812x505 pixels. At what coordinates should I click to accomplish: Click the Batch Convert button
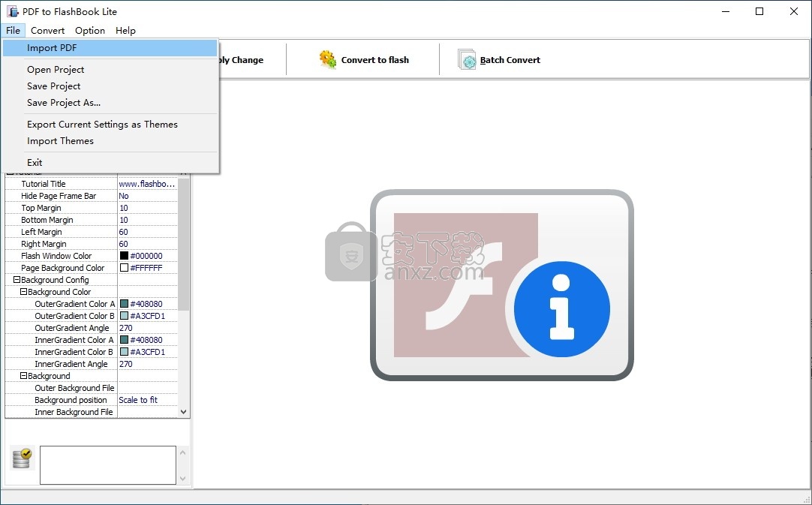click(x=499, y=60)
